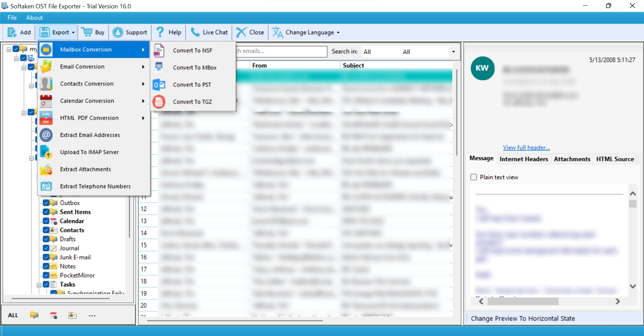Uncheck the Sent Items folder checkbox
This screenshot has width=644, height=336.
[46, 212]
